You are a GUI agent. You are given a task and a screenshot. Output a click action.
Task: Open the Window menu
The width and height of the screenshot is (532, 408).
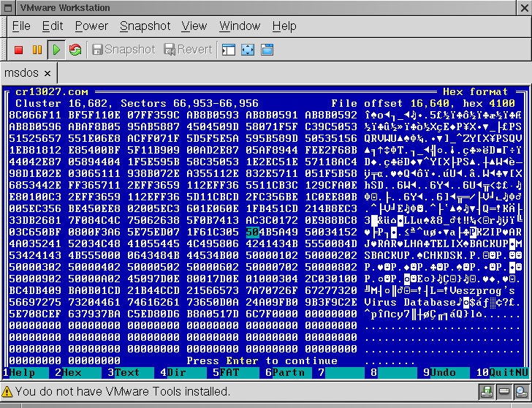(240, 26)
